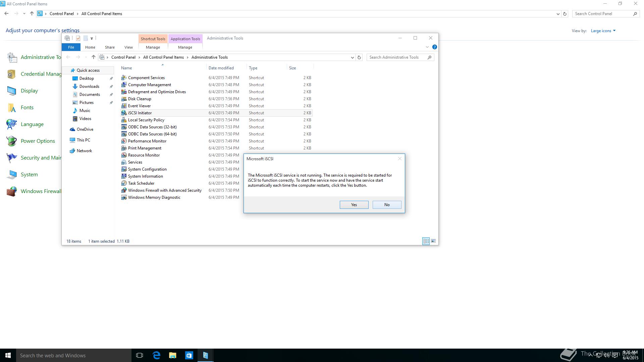Select the Print Management icon

tap(124, 148)
